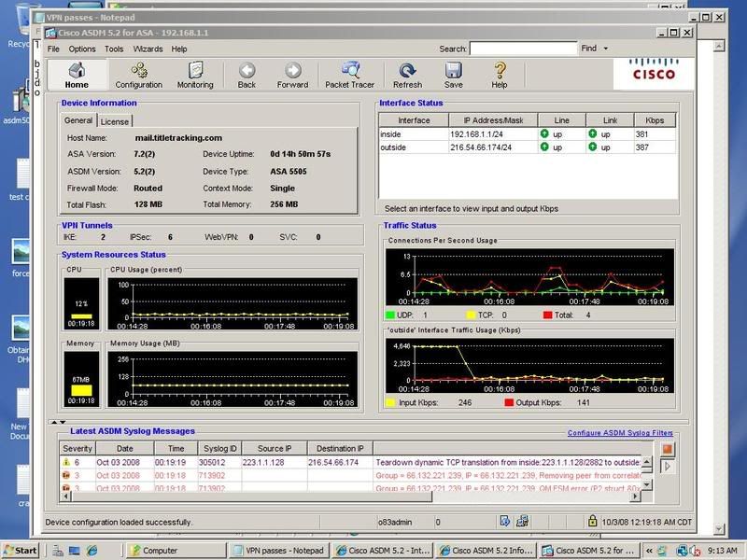Resume the syslog message display
This screenshot has width=747, height=560.
point(668,466)
